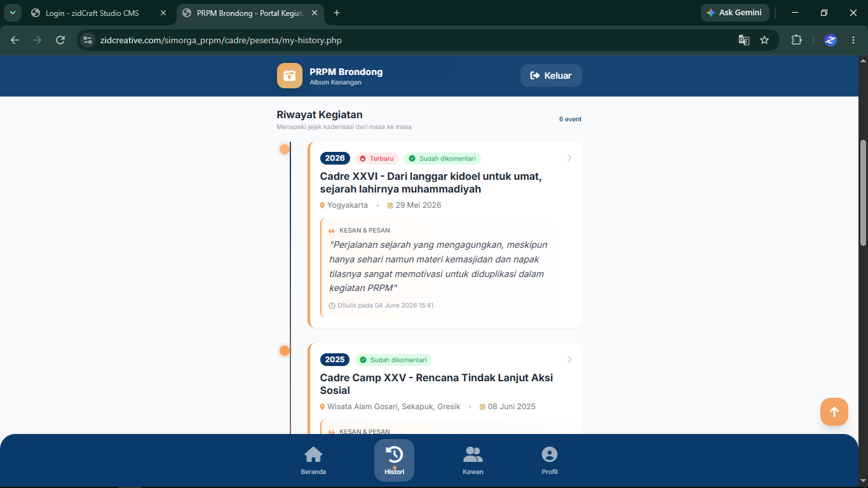The image size is (868, 488).
Task: Expand the 2025 Cadre Camp XXV chevron
Action: pyautogui.click(x=569, y=359)
